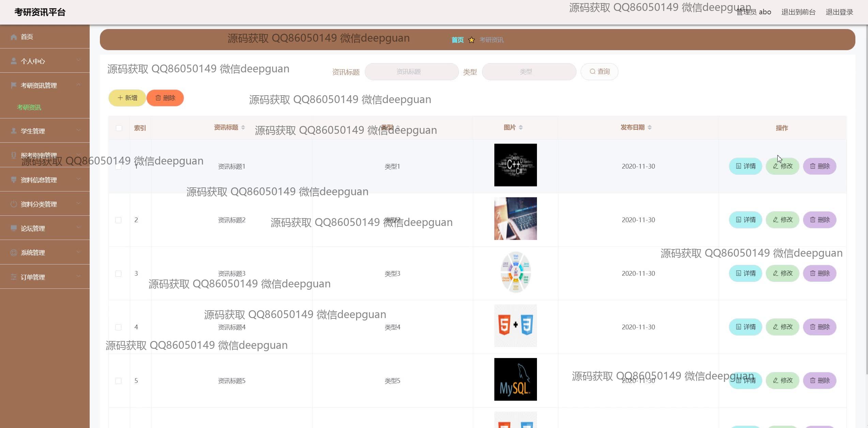Click 详情 for 资讯标题4

[x=746, y=327]
